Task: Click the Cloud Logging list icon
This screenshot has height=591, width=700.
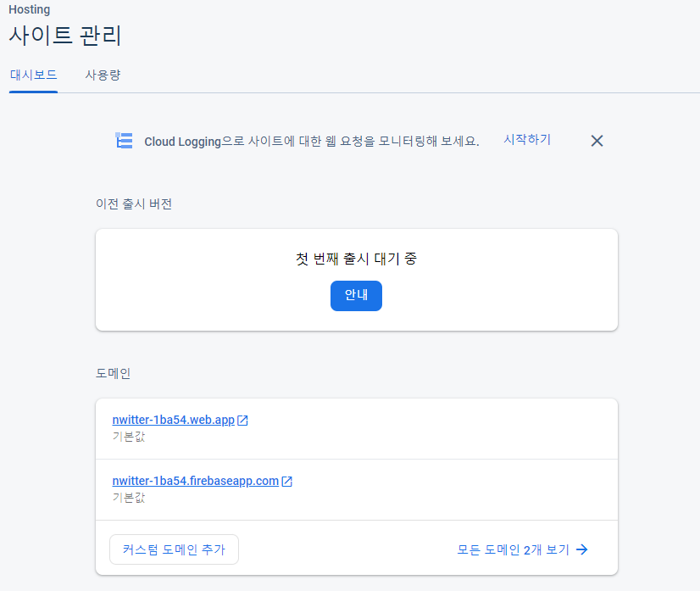Action: (124, 140)
